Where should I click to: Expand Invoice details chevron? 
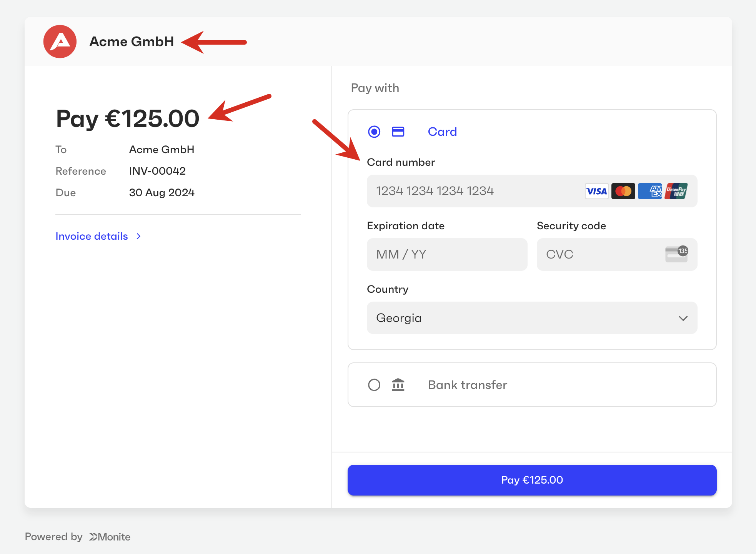coord(139,236)
